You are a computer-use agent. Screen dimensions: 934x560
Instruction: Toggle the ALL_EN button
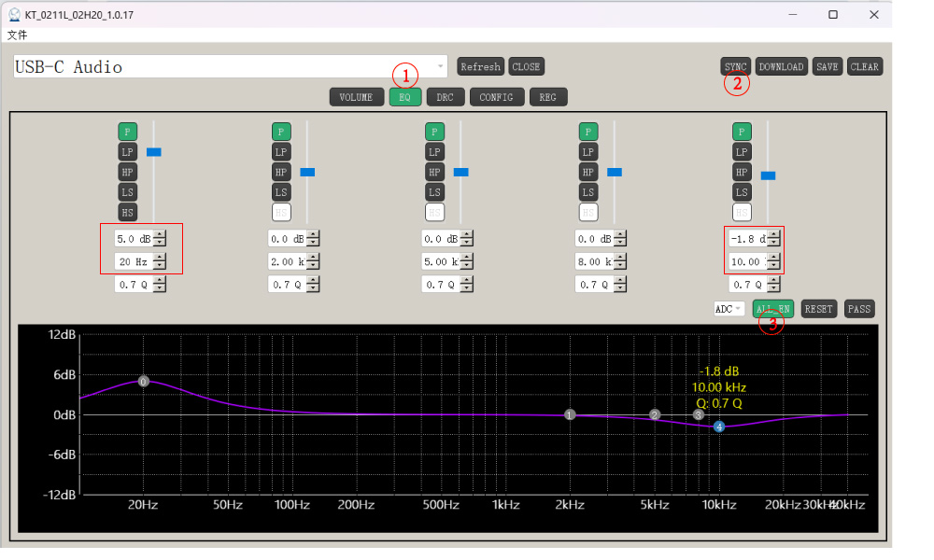click(773, 309)
